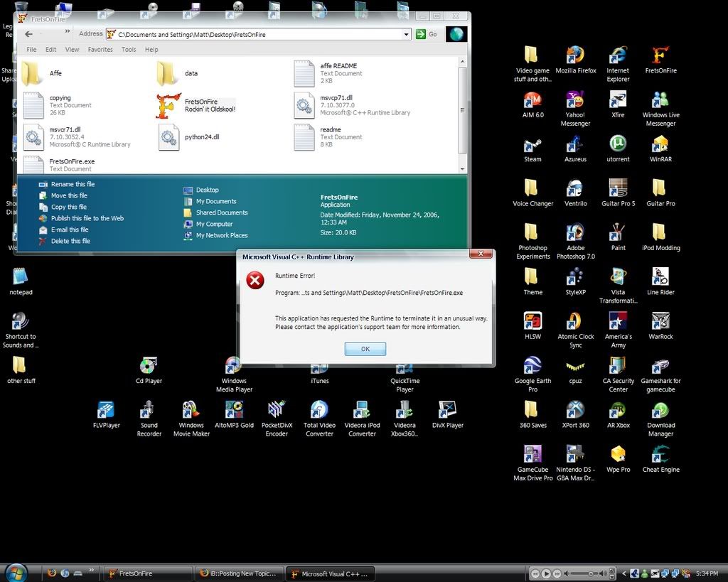The height and width of the screenshot is (582, 728).
Task: Switch to FretsOnFire folder taskbar button
Action: [146, 573]
